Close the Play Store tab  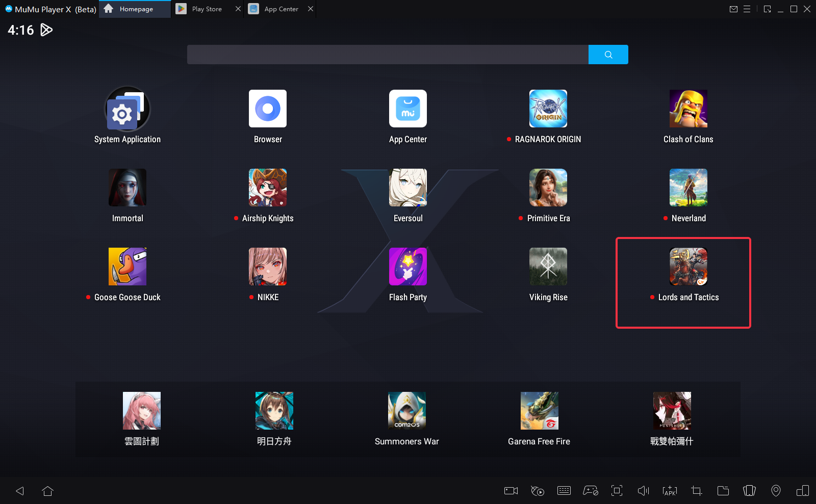(x=238, y=9)
